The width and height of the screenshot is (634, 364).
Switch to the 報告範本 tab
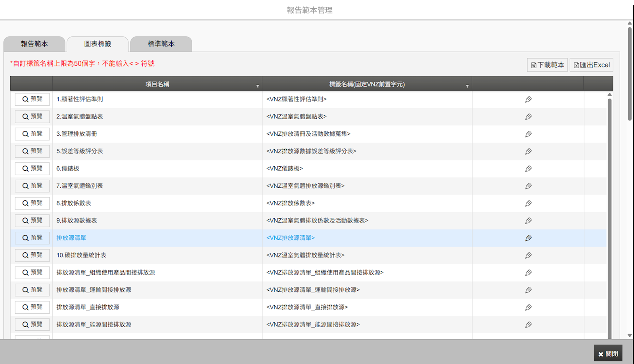(x=34, y=44)
